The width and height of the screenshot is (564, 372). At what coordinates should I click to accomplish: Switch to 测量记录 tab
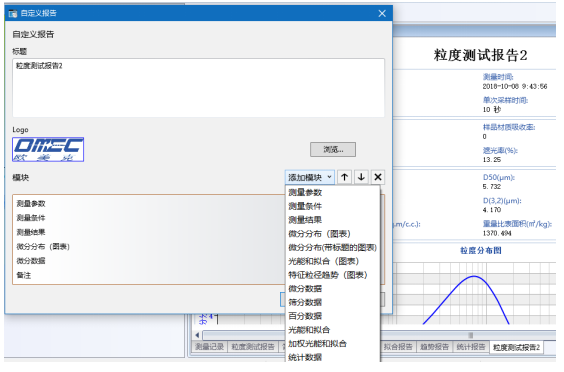click(x=210, y=347)
